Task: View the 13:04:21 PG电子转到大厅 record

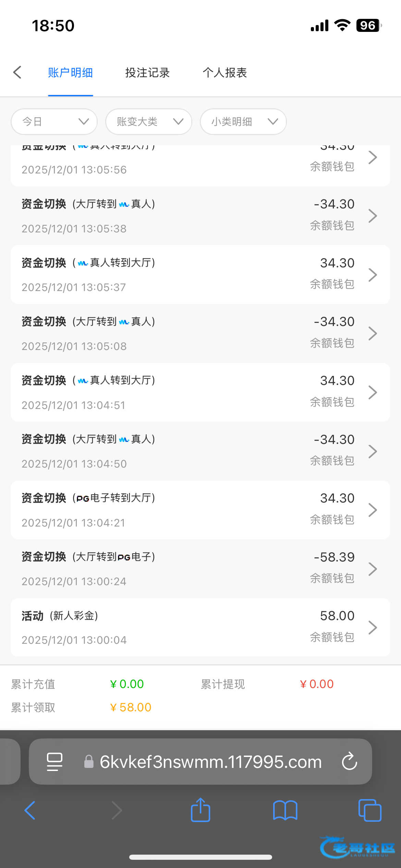Action: tap(200, 510)
